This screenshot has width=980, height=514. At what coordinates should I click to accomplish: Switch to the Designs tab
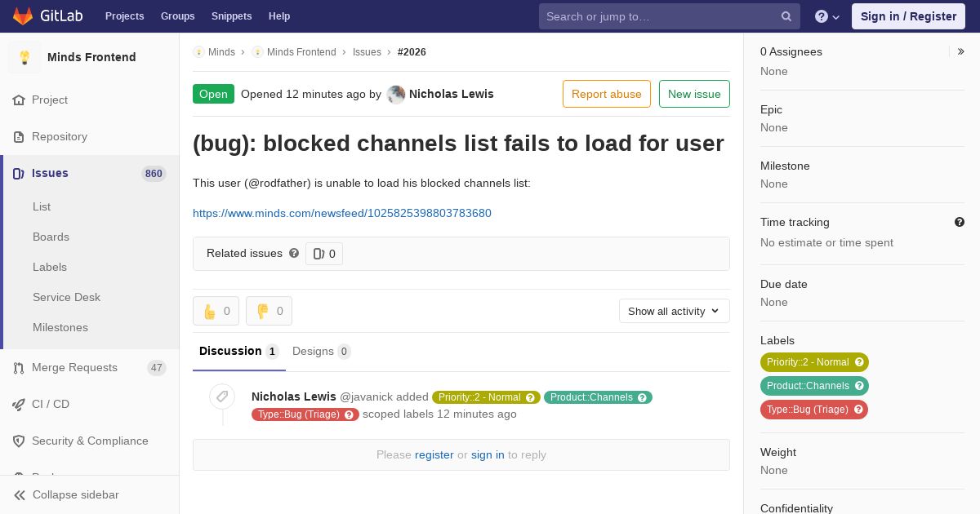click(x=322, y=352)
